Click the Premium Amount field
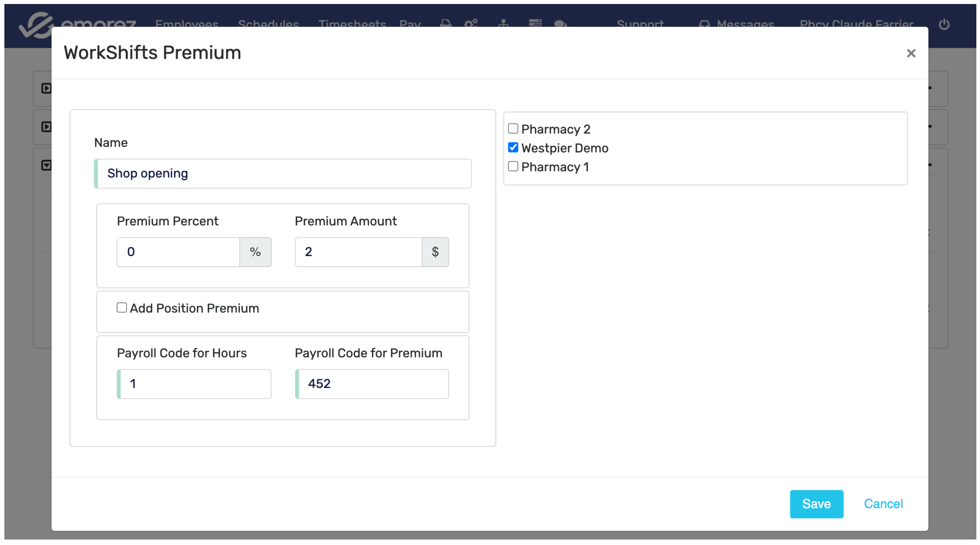 coord(358,252)
